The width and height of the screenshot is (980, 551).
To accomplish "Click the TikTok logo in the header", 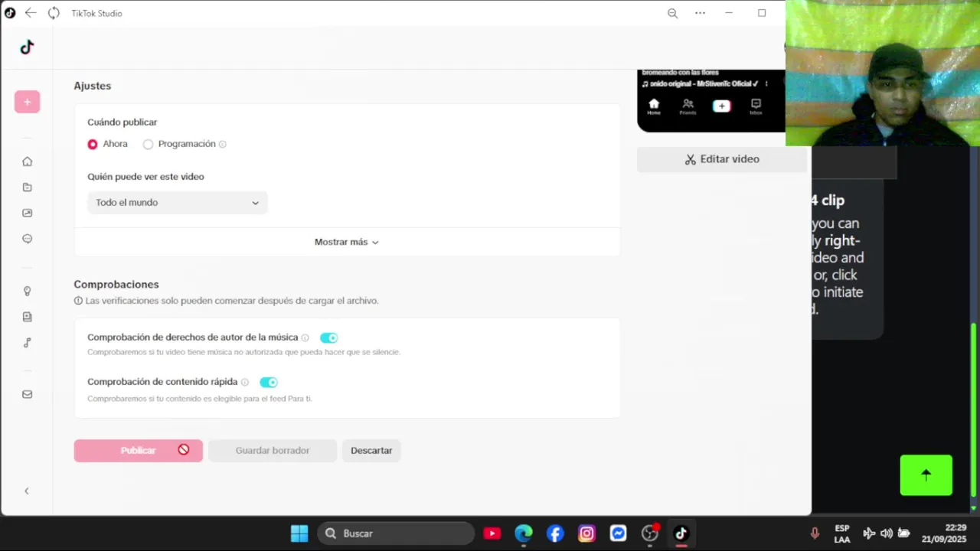I will point(27,47).
